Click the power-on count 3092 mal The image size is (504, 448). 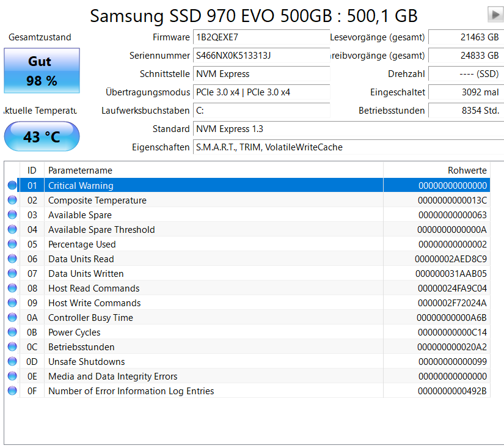tap(466, 92)
